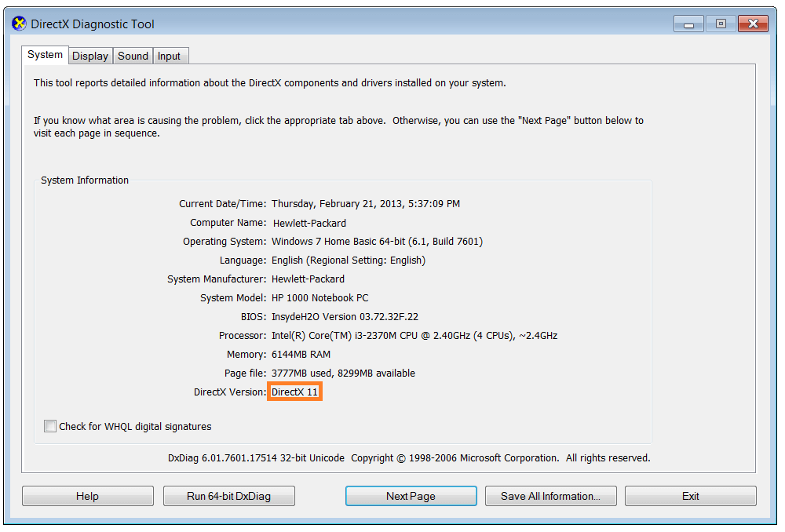Viewport: 785px width, 532px height.
Task: Click the date 'Thursday, February 21, 2013, 5:37:09 PM'
Action: [366, 204]
